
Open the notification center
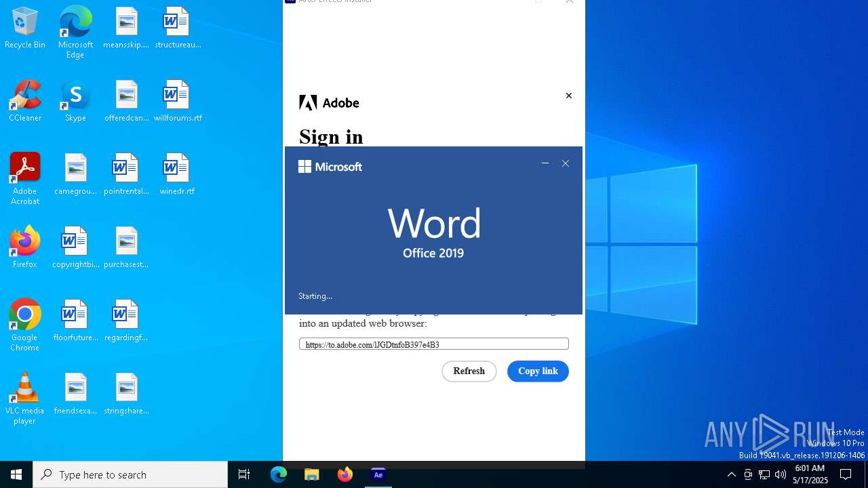846,474
